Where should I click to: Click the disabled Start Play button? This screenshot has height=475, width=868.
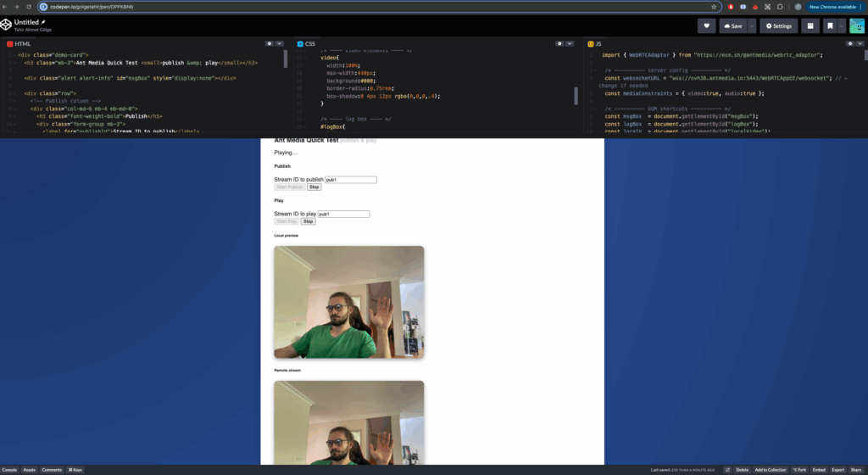tap(287, 221)
